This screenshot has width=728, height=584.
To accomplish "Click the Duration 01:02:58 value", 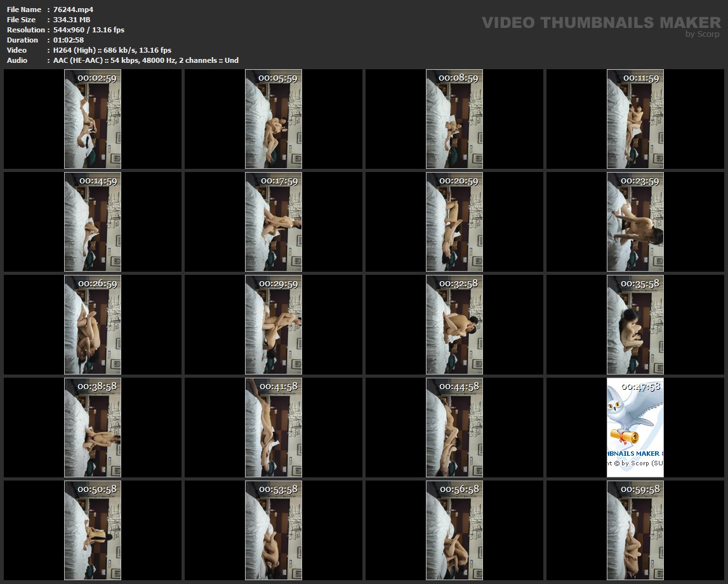I will coord(69,40).
